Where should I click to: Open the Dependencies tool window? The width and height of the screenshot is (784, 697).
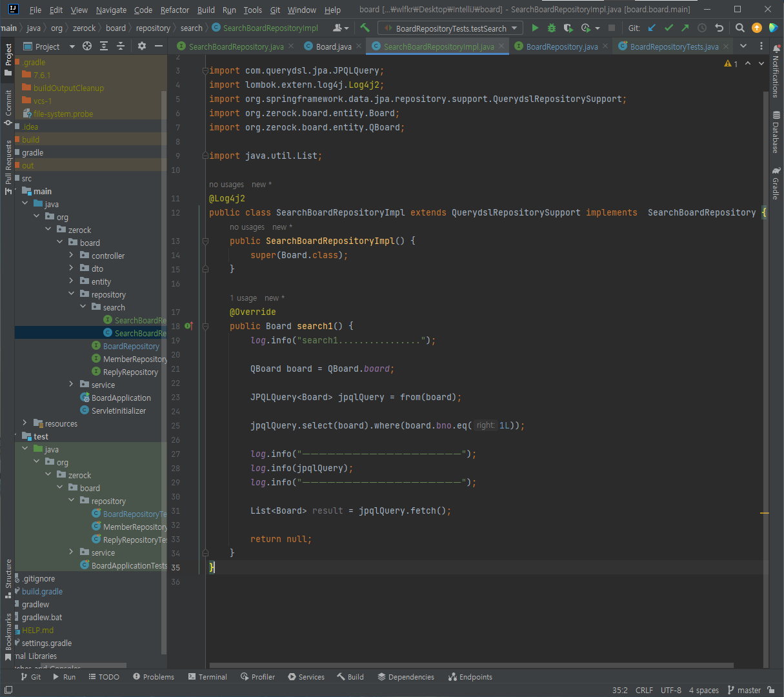click(x=405, y=677)
